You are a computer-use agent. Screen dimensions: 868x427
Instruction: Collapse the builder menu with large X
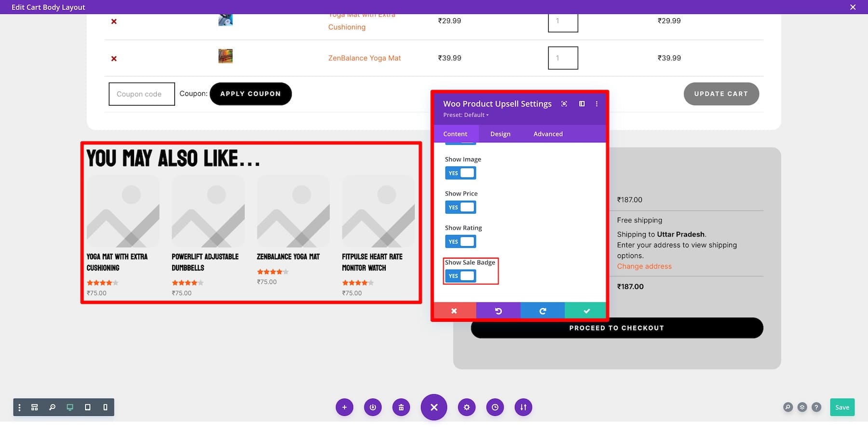click(x=434, y=407)
